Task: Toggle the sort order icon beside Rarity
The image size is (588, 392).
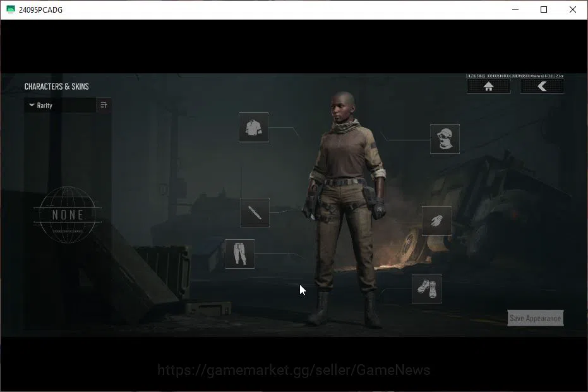Action: tap(104, 105)
